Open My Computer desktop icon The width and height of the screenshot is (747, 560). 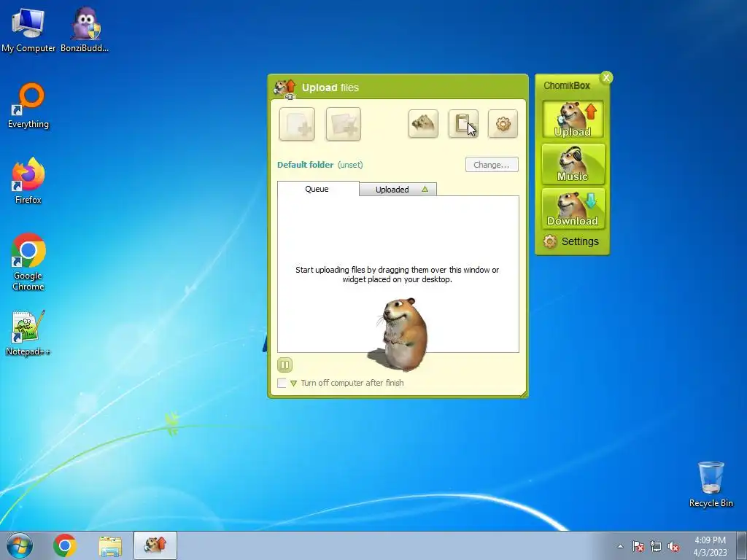[28, 30]
